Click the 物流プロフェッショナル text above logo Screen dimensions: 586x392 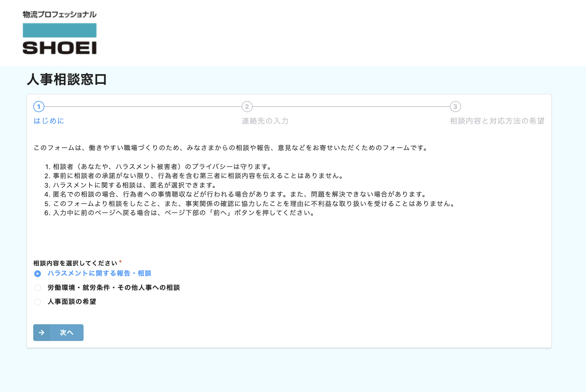click(x=59, y=14)
